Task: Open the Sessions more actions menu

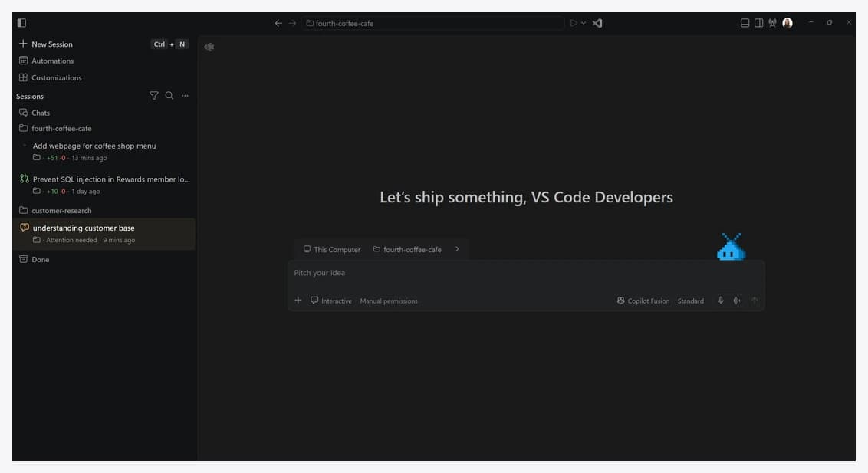Action: coord(185,96)
